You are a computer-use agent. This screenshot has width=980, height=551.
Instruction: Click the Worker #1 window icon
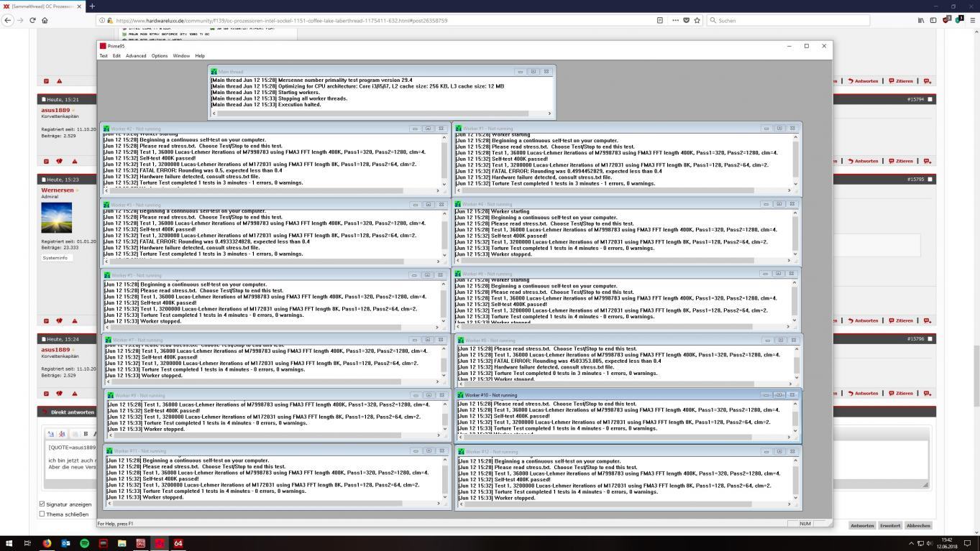(x=459, y=129)
